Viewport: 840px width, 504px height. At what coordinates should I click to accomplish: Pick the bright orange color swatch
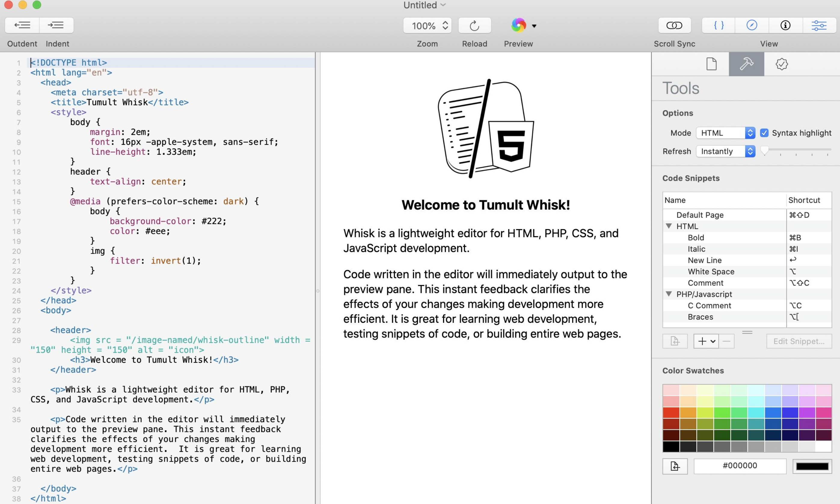[x=688, y=413]
